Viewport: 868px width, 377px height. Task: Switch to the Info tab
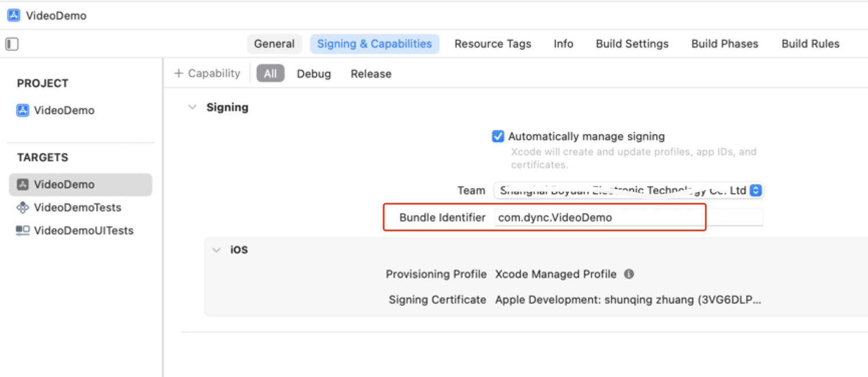pos(564,44)
